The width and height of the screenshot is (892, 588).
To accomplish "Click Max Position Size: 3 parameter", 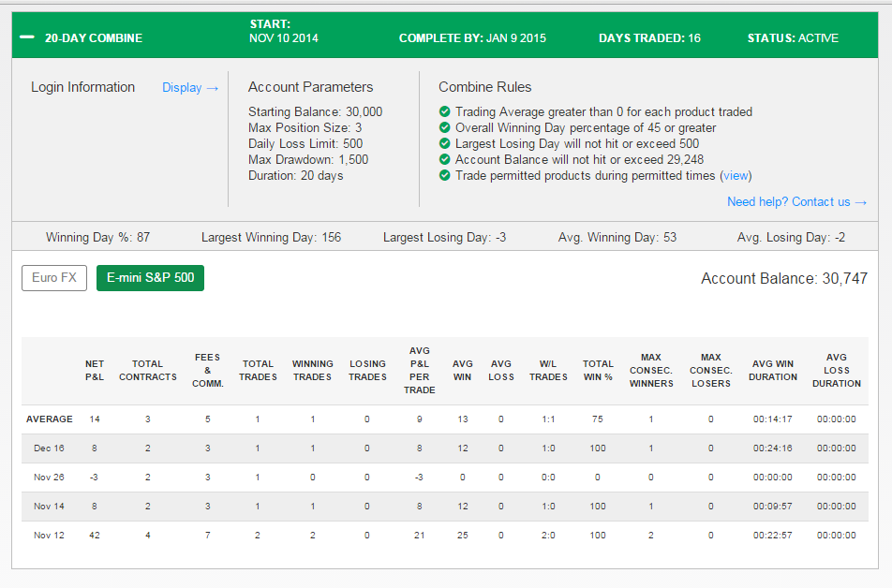I will click(305, 128).
